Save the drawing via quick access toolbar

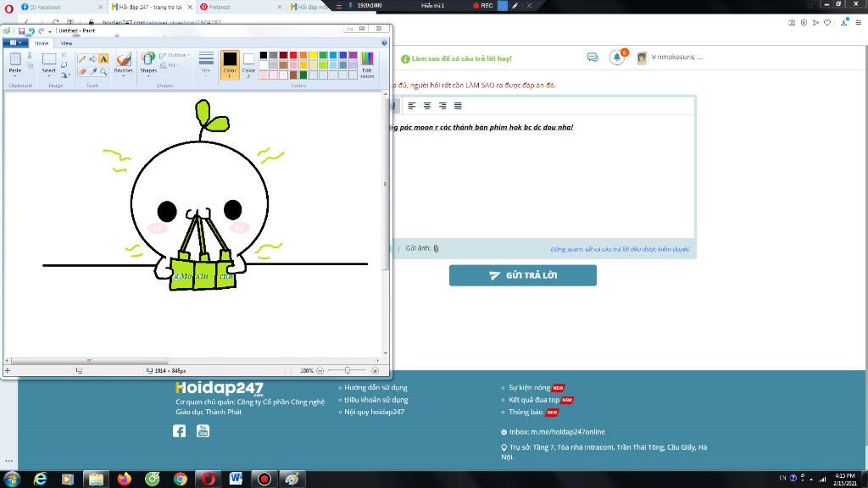coord(21,31)
